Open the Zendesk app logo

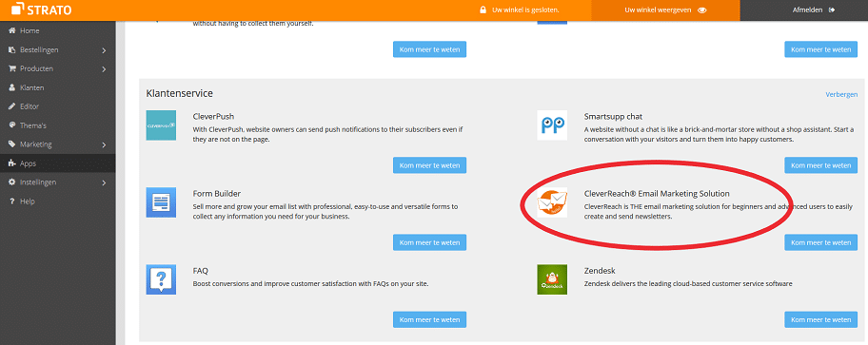point(552,279)
